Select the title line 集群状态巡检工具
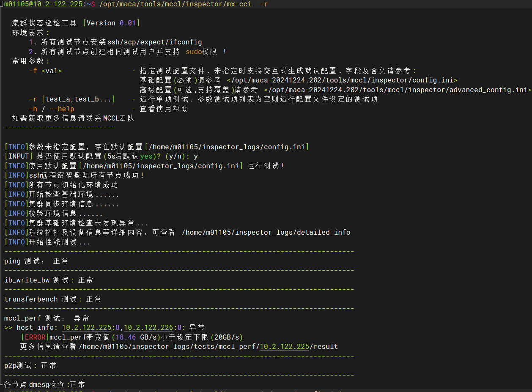532x392 pixels. 45,23
